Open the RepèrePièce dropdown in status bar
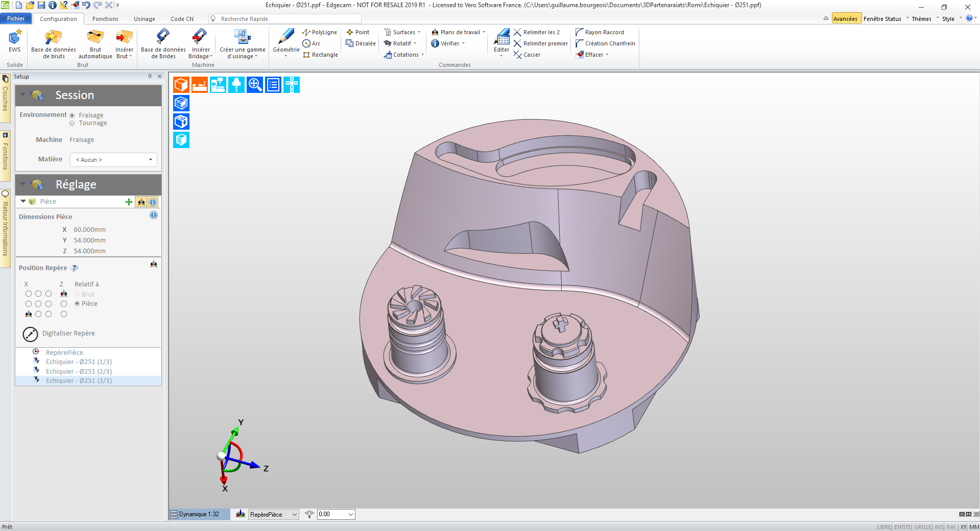 [x=273, y=515]
